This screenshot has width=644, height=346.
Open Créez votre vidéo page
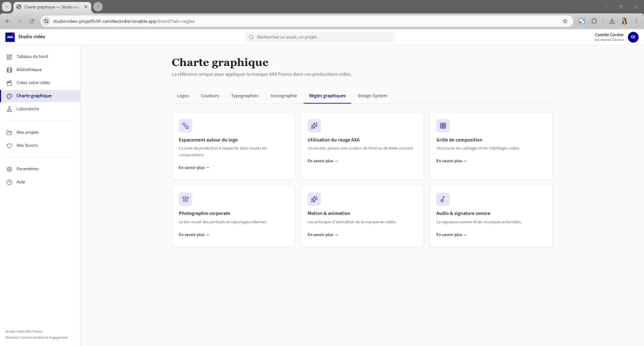pyautogui.click(x=40, y=83)
